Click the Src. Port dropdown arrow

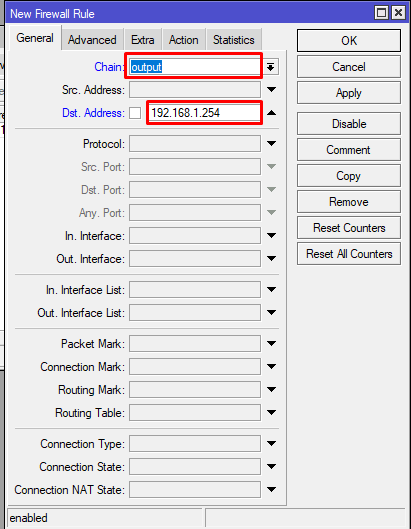[x=271, y=167]
